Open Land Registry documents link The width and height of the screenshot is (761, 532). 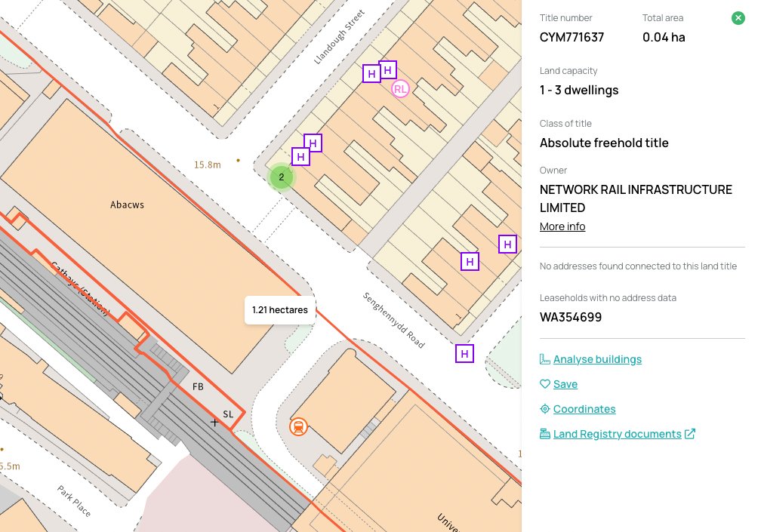pos(617,434)
